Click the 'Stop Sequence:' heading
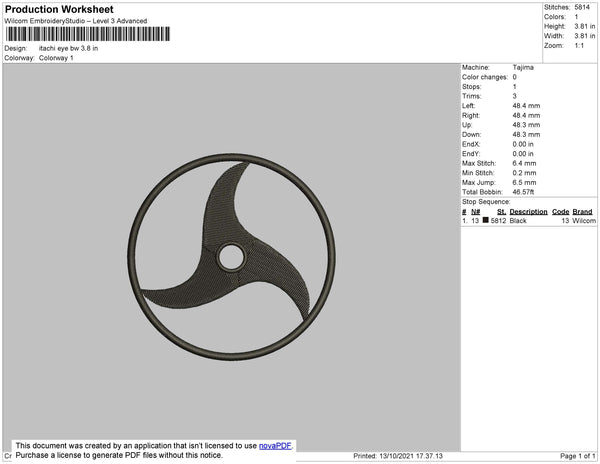Screen dimensions: 600x464 tap(486, 202)
